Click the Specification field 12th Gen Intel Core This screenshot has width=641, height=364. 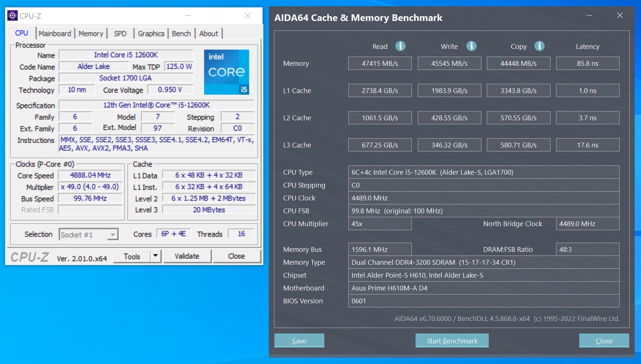(x=156, y=105)
